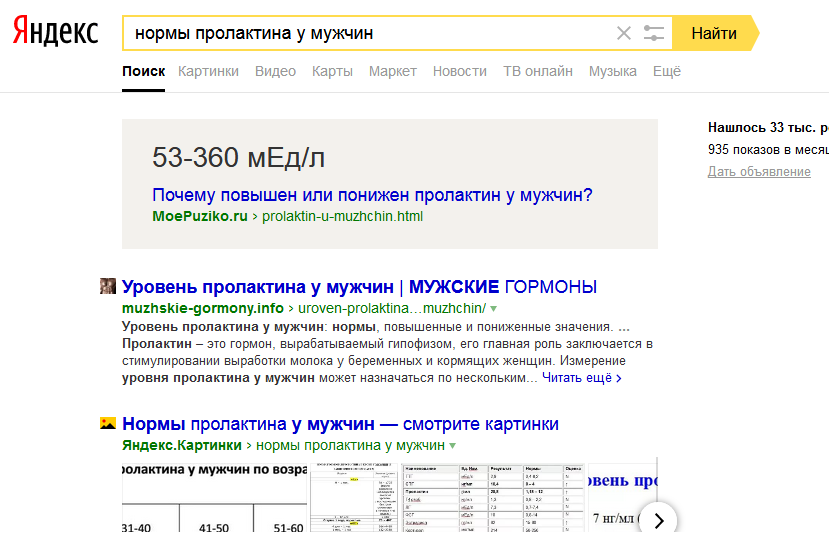Open advanced search settings sliders icon

tap(653, 33)
